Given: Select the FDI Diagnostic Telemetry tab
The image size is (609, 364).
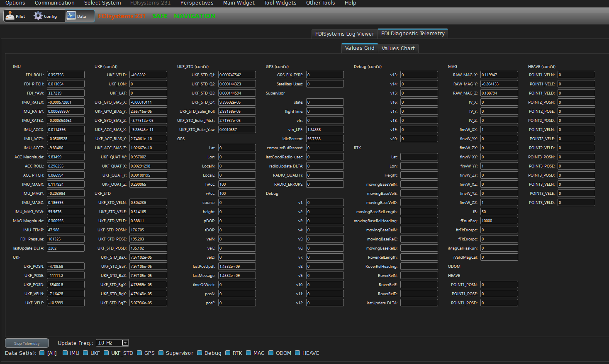Looking at the screenshot, I should (413, 34).
